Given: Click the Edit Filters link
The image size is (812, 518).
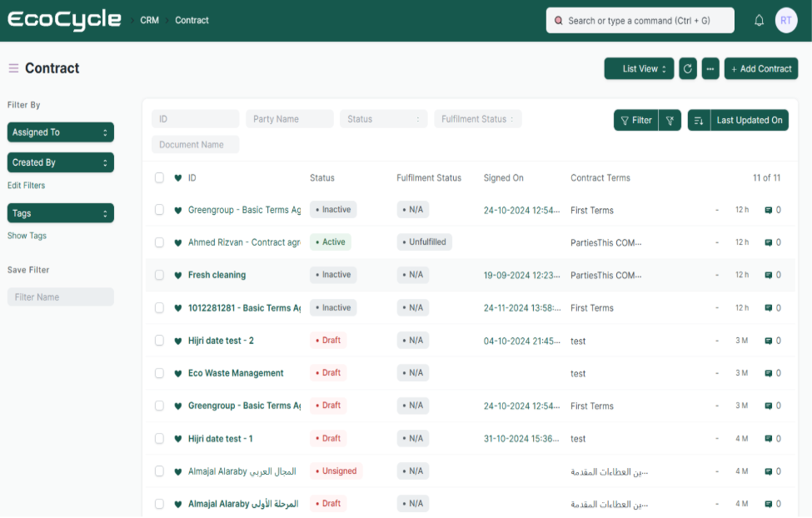Looking at the screenshot, I should 27,186.
